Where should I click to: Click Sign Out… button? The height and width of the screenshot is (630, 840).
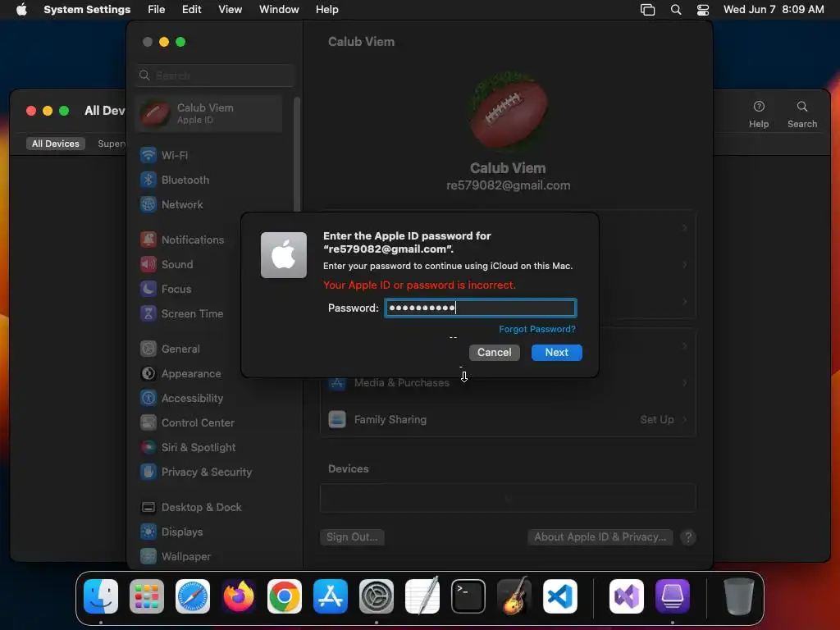tap(352, 537)
